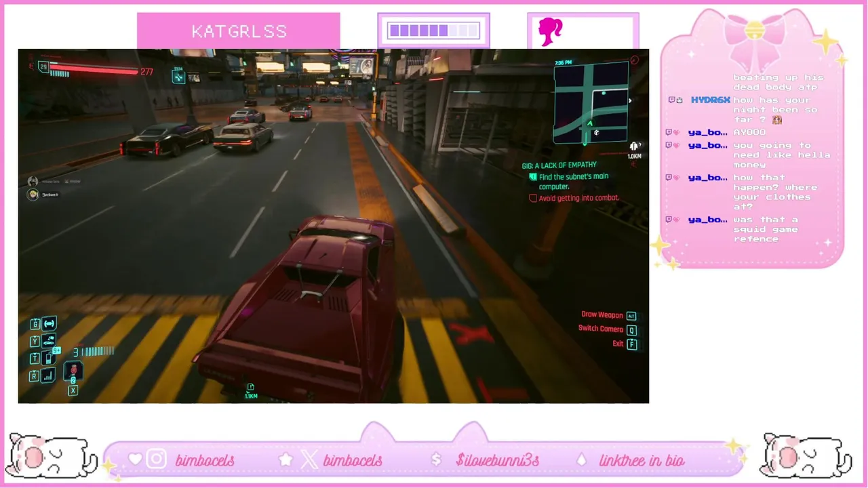Click the health value 277
Screen dimensions: 868x488
146,72
